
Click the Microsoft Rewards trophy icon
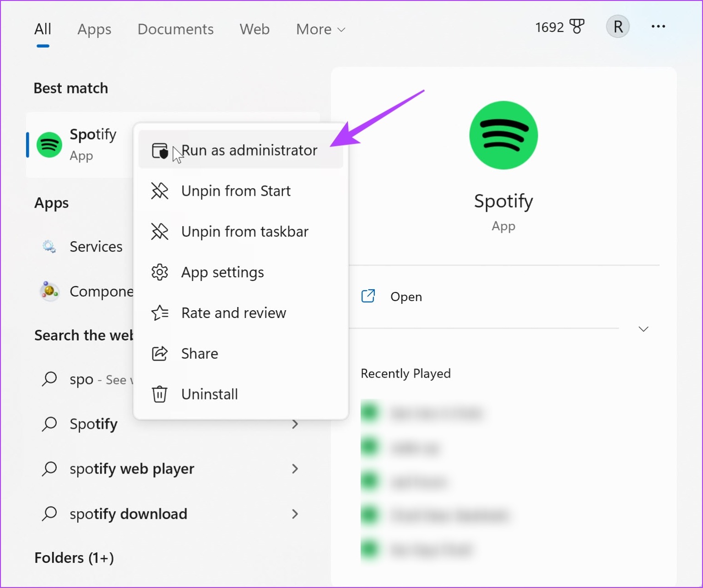coord(576,26)
